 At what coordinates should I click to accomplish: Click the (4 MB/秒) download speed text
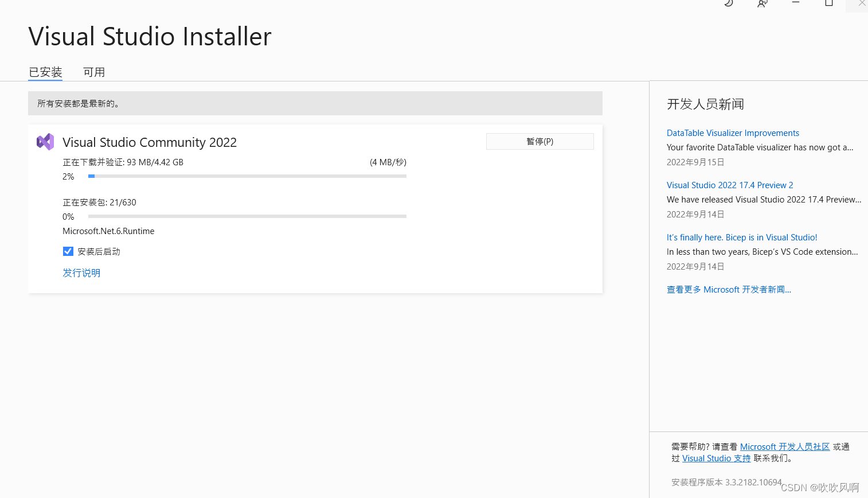(388, 162)
